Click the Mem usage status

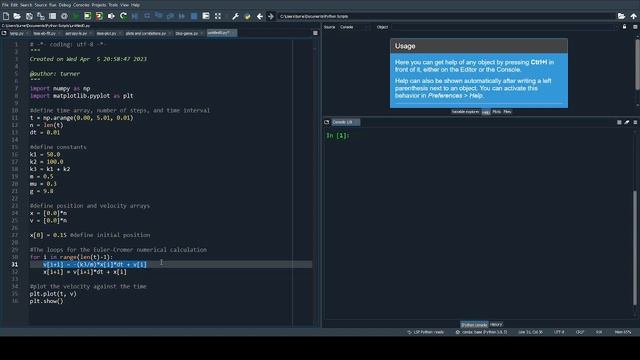623,332
